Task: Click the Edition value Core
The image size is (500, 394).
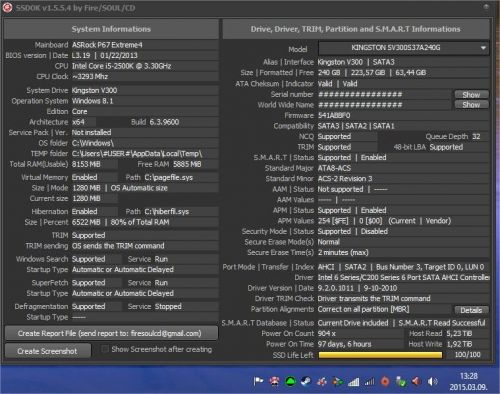Action: click(79, 111)
